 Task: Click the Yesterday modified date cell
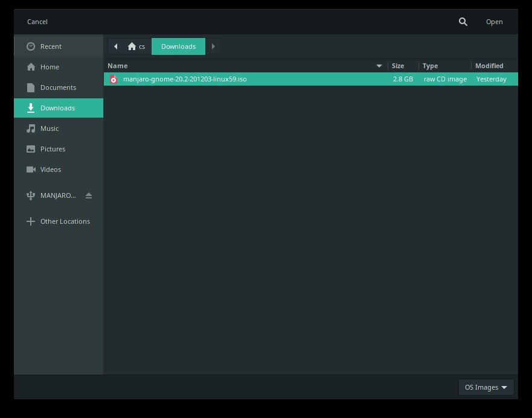pyautogui.click(x=492, y=79)
